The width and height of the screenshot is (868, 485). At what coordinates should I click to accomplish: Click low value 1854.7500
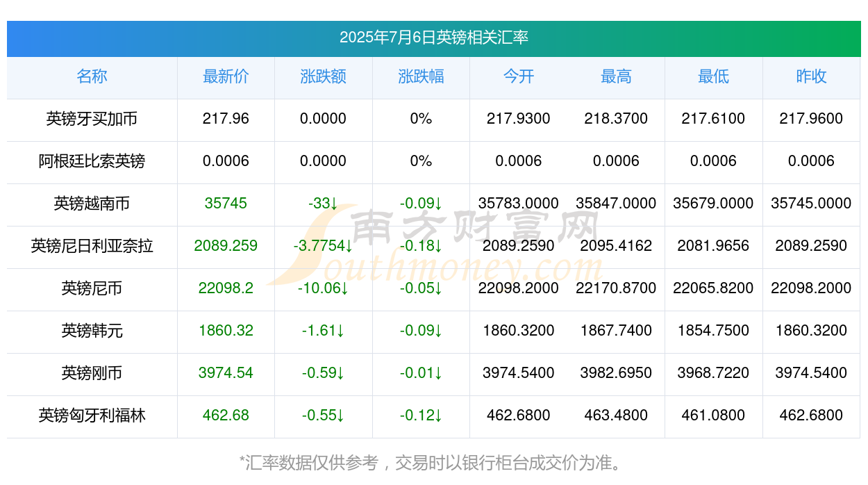(713, 331)
